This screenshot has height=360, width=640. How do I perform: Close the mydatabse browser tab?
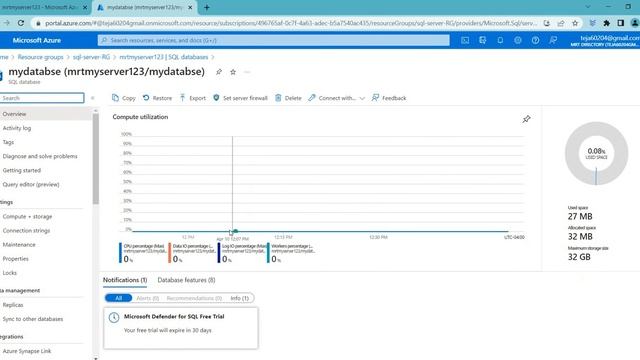pyautogui.click(x=190, y=7)
